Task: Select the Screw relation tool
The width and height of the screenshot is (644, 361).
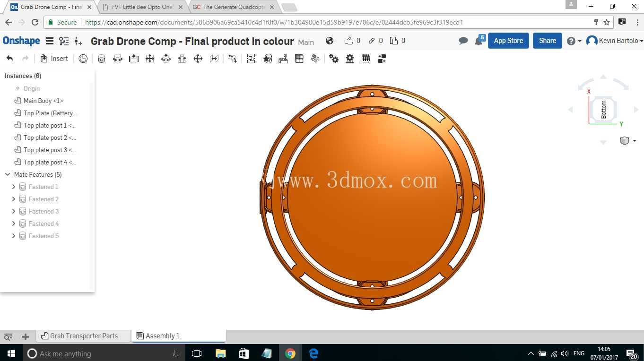Action: 366,59
